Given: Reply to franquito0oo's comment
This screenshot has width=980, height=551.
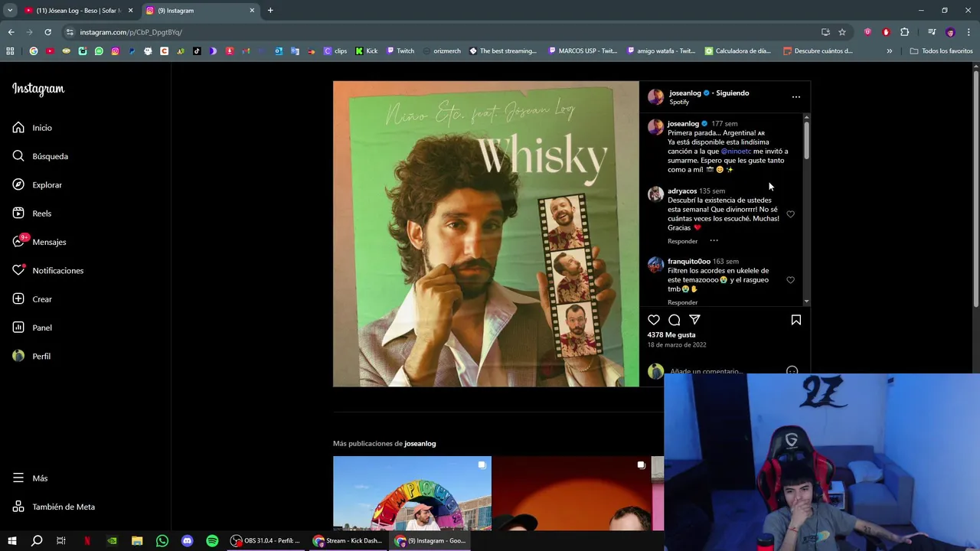Looking at the screenshot, I should pyautogui.click(x=682, y=303).
